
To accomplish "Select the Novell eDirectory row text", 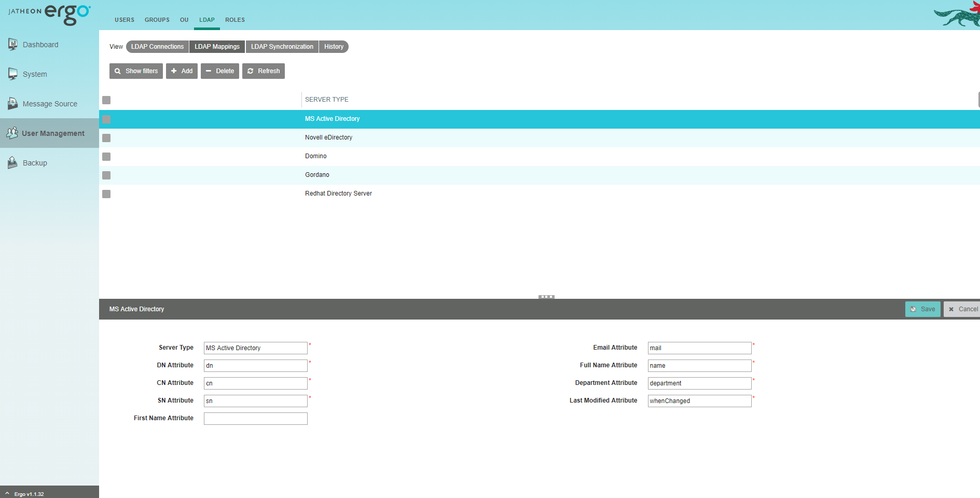I will 328,137.
